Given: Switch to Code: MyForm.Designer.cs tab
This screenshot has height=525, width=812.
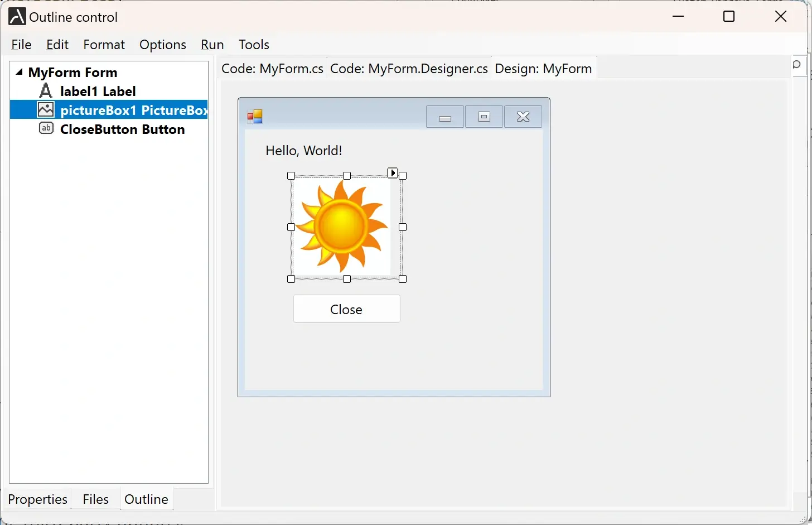Looking at the screenshot, I should coord(409,69).
